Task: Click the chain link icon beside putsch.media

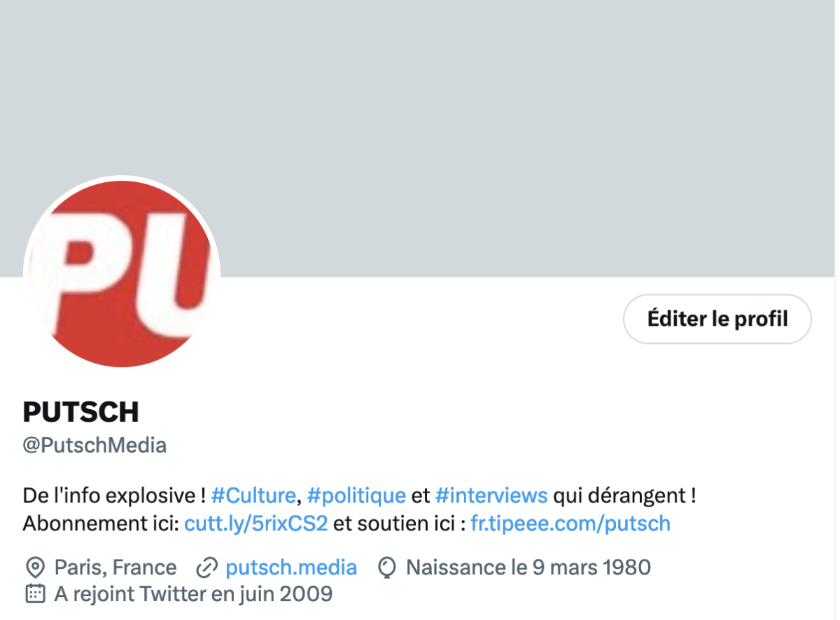Action: coord(206,567)
